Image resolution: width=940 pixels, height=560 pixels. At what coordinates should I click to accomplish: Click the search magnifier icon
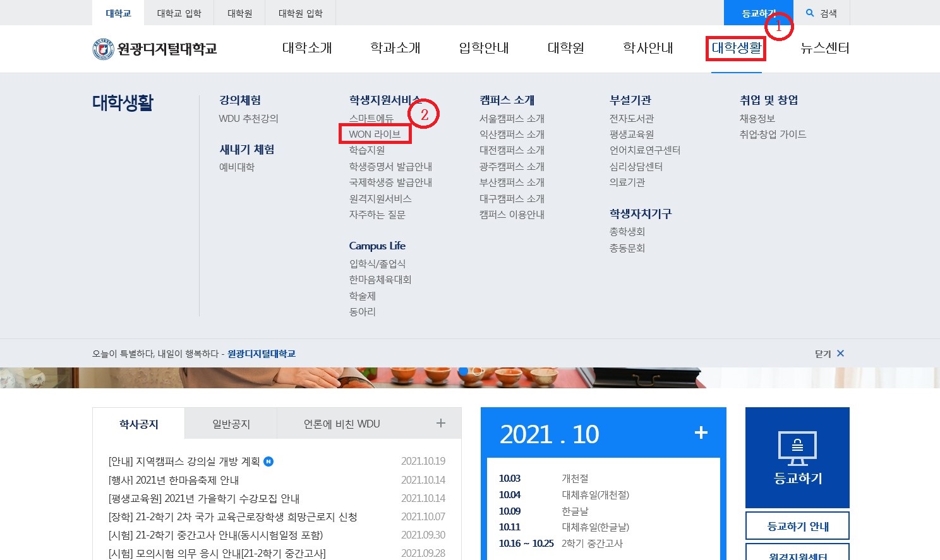[x=810, y=13]
